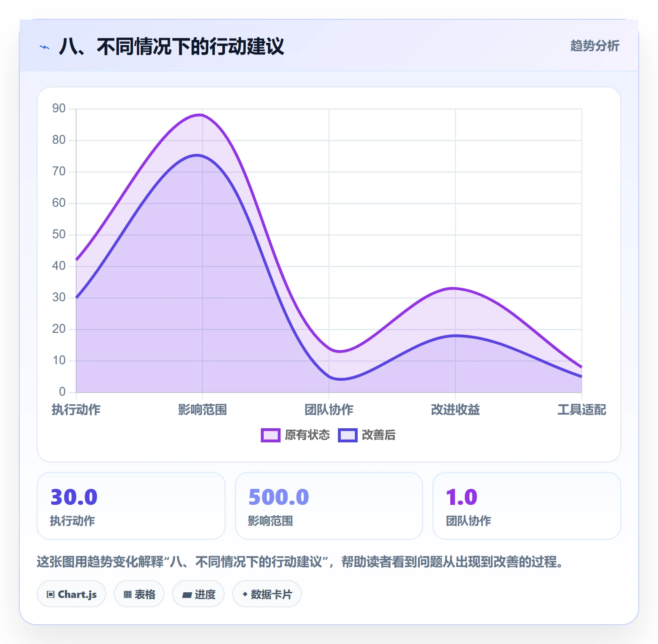
Task: Click the lightning icon beside the title
Action: click(45, 47)
